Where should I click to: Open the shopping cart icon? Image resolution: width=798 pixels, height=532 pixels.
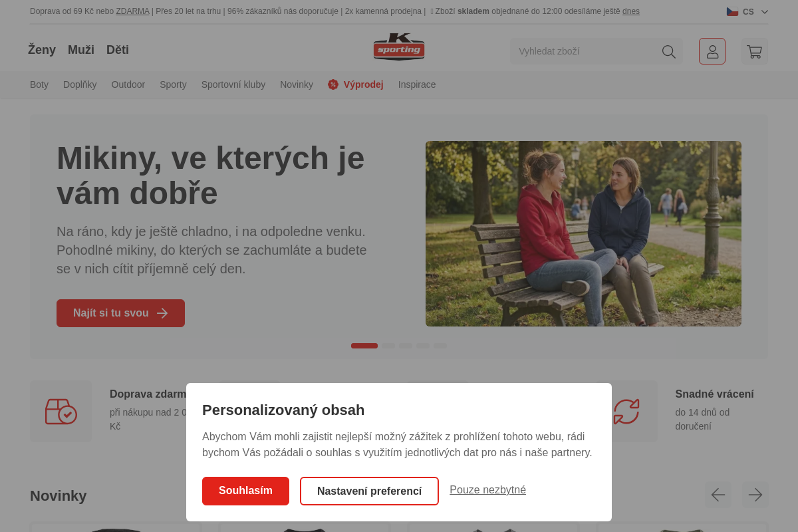click(x=754, y=51)
